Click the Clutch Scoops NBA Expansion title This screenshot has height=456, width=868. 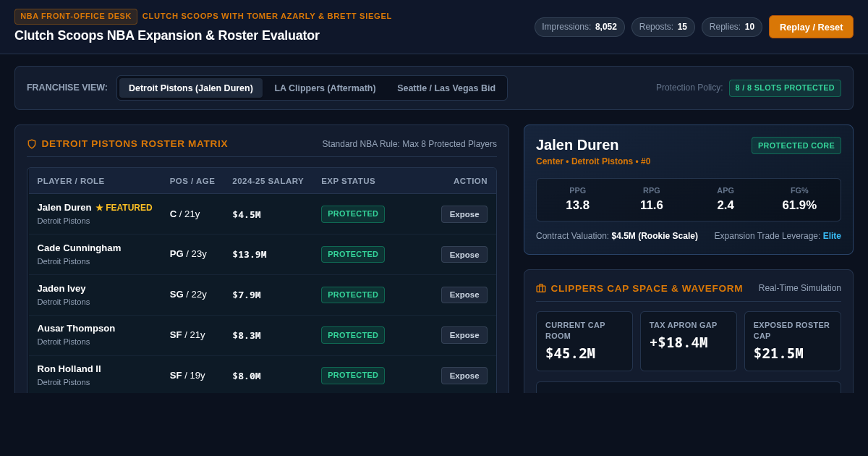tap(167, 35)
